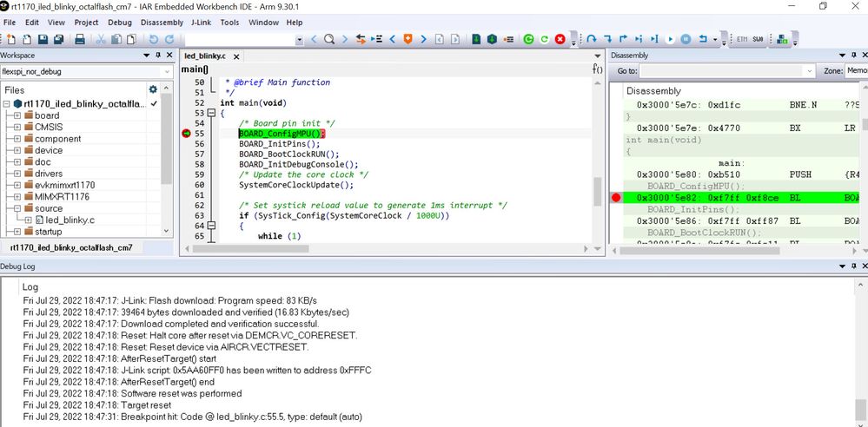The image size is (868, 427).
Task: Collapse the main function fold at line 53
Action: (x=211, y=113)
